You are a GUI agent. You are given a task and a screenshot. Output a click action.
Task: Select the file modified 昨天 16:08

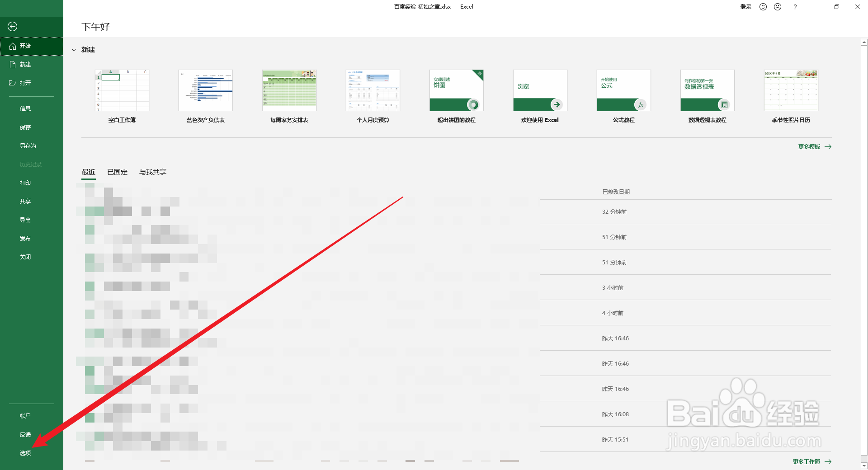click(457, 414)
